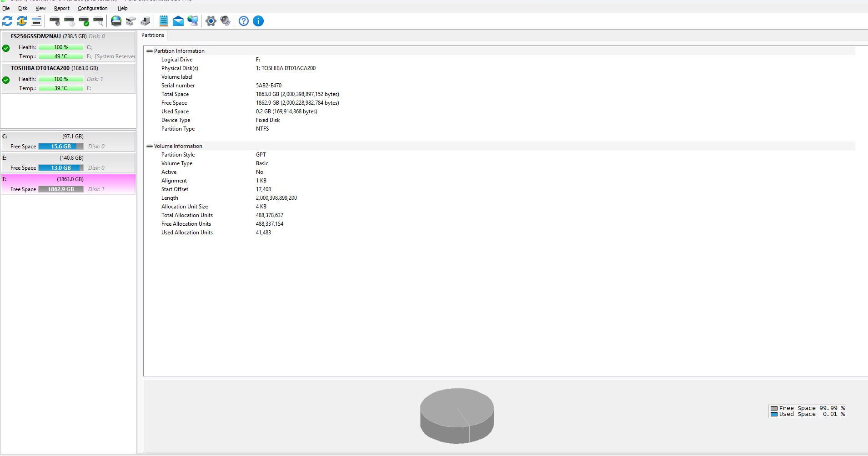
Task: Click the refresh icon with warning triangle
Action: 22,21
